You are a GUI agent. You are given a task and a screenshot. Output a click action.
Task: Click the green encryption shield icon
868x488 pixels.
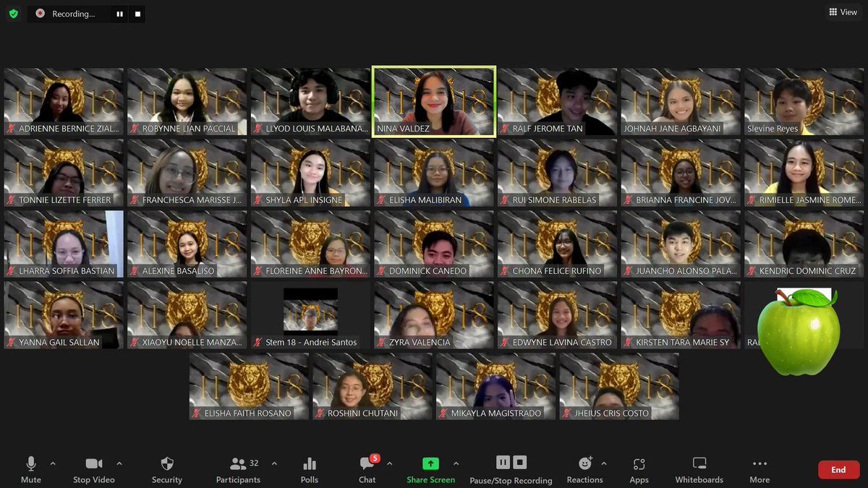coord(13,13)
